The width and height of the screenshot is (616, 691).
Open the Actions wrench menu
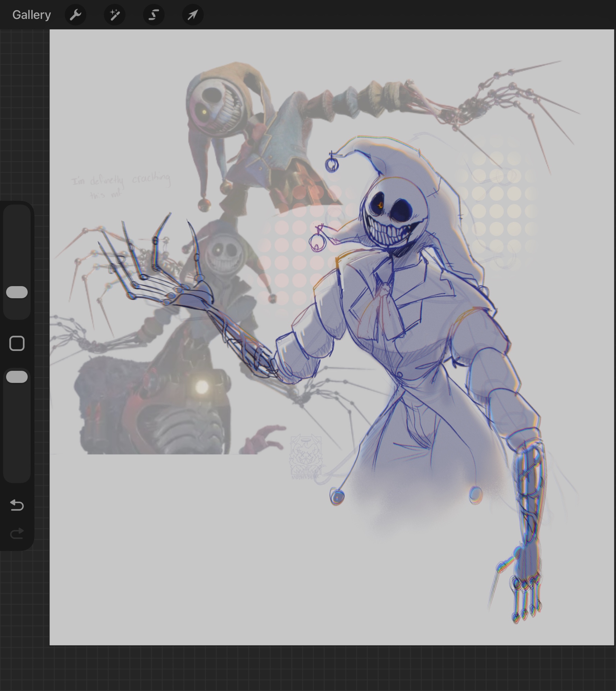[x=75, y=15]
